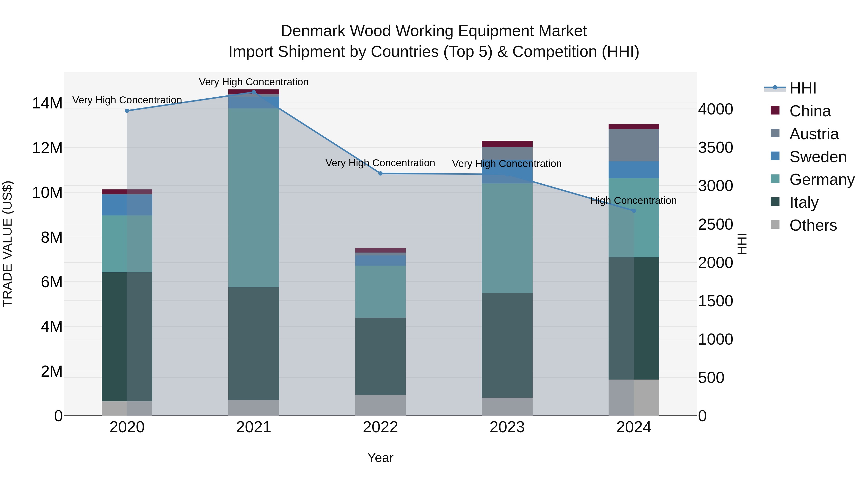Toggle the Others legend entry
This screenshot has width=868, height=488.
coord(804,225)
